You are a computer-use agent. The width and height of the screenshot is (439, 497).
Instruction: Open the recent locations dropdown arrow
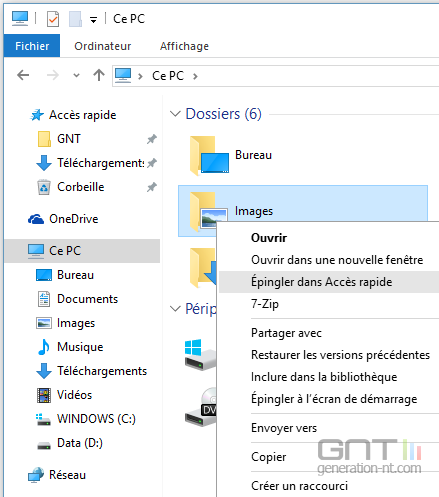(76, 76)
